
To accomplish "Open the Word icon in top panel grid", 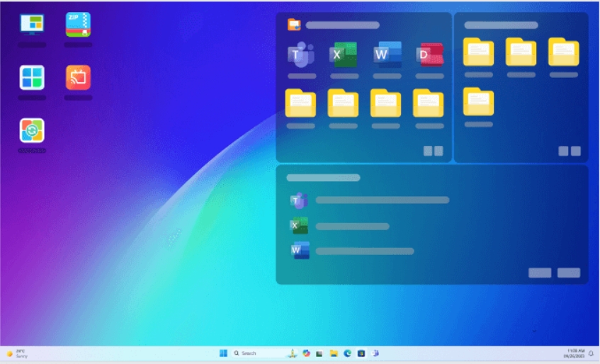I will point(387,55).
